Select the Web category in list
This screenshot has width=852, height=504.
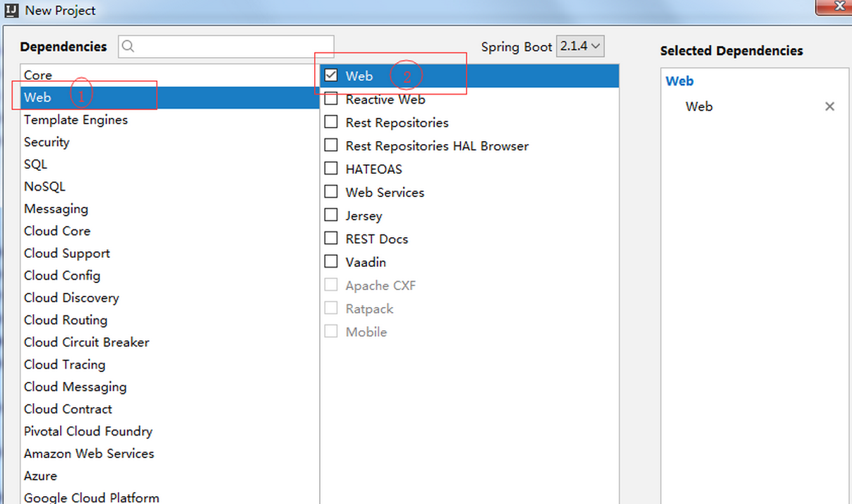169,97
